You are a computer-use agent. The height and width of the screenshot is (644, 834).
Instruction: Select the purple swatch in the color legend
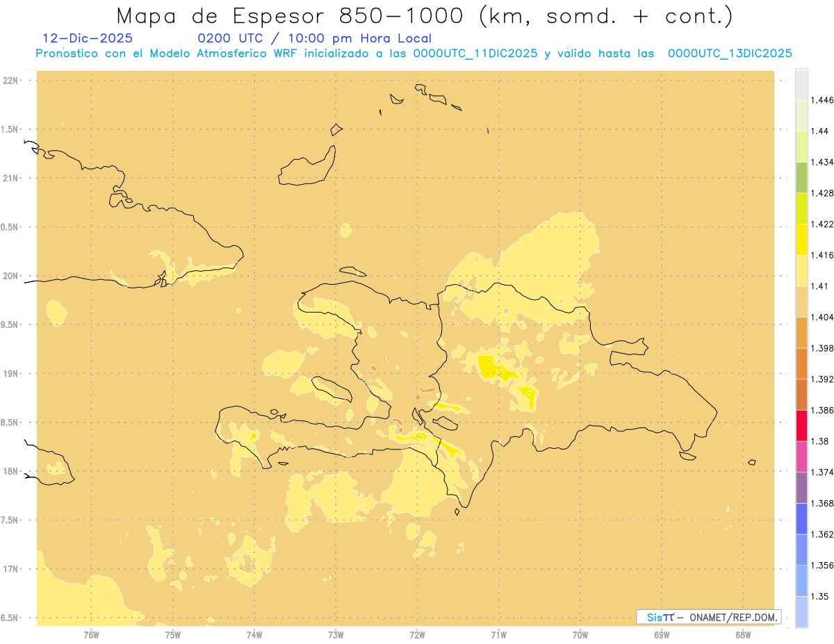801,488
